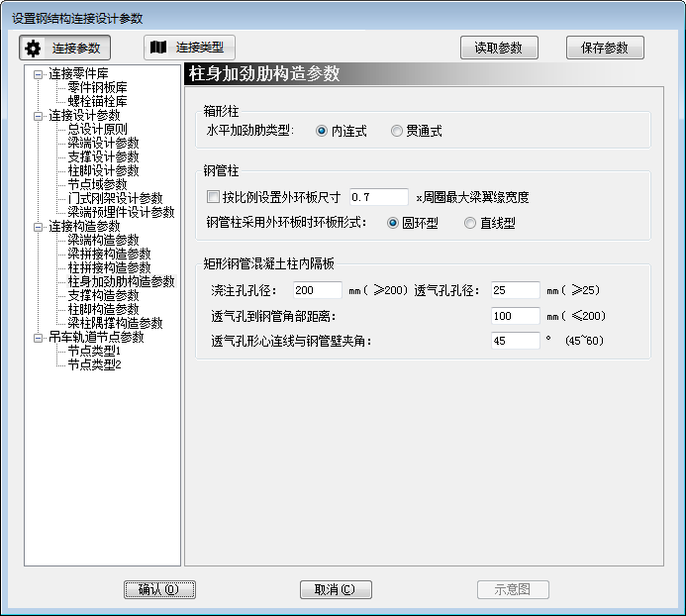This screenshot has height=616, width=686.
Task: Switch to the 连接参数 tab
Action: click(x=64, y=48)
